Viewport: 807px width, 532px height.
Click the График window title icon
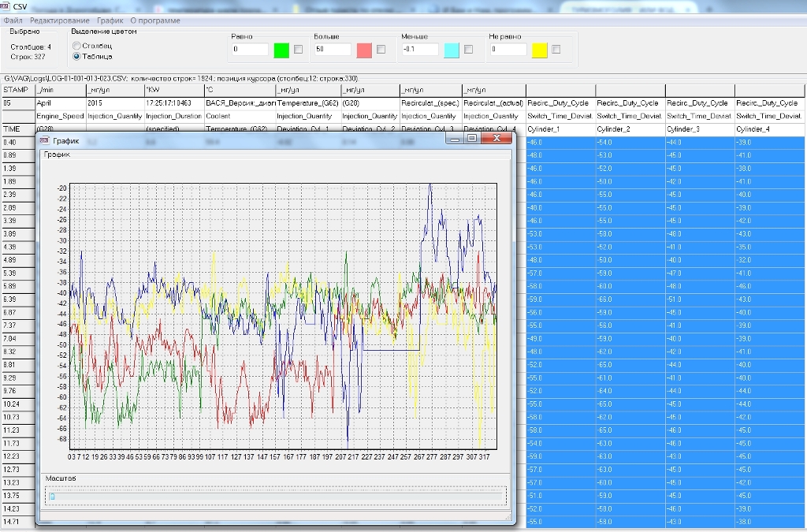pyautogui.click(x=45, y=140)
